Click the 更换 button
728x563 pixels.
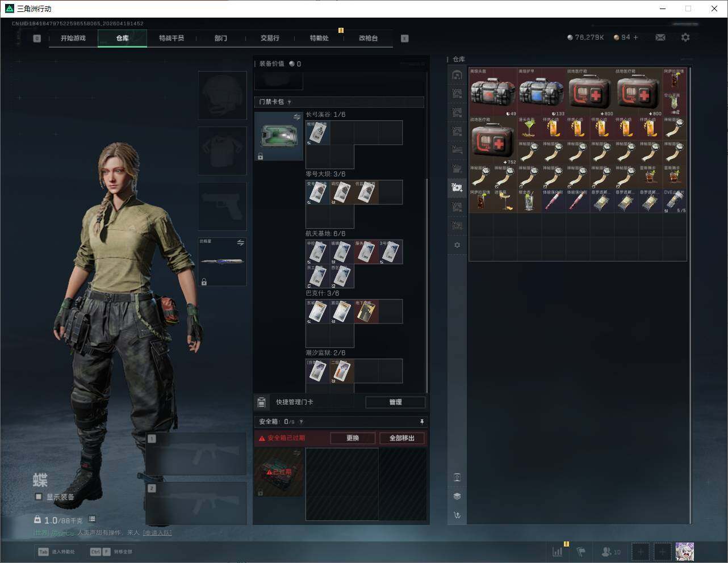(353, 438)
